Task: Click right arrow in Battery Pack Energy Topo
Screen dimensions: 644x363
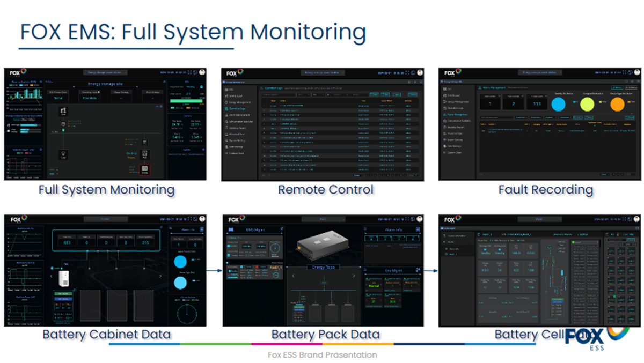Action: [x=354, y=276]
